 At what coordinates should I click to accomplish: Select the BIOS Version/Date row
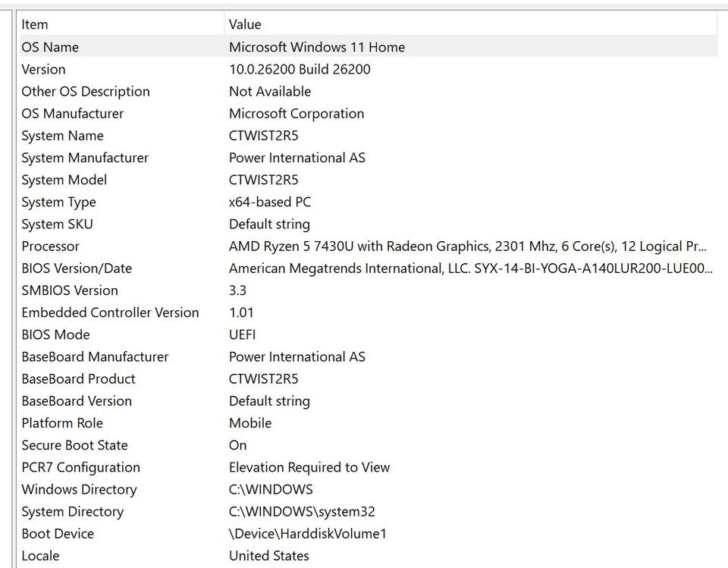(x=77, y=268)
